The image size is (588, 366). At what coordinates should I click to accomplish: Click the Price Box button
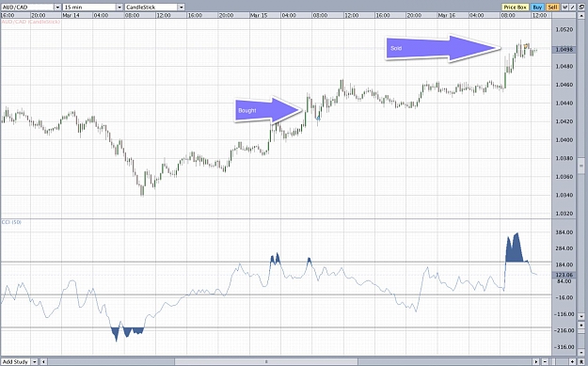pyautogui.click(x=516, y=8)
